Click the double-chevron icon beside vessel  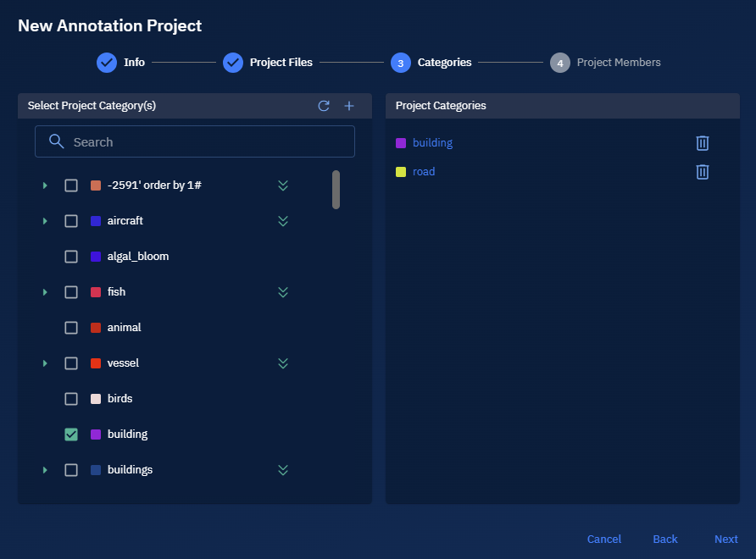click(x=283, y=363)
